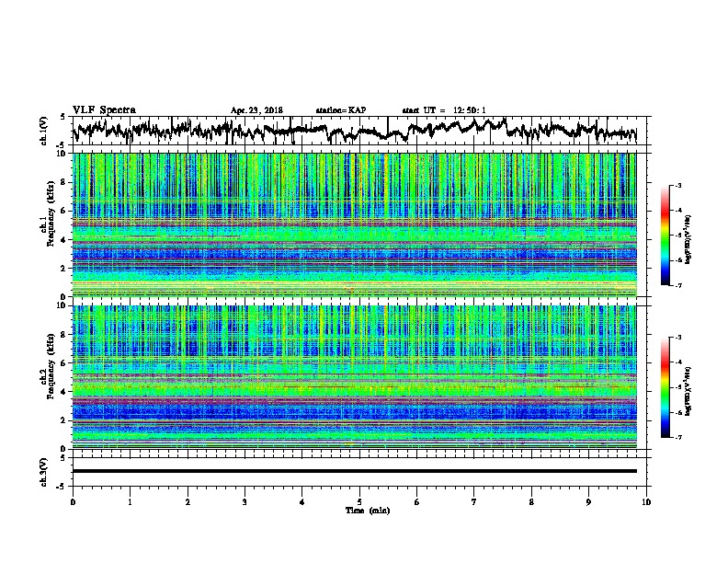Click the "Time (min)" x-axis label
Screen dimensions: 728x563
(368, 511)
